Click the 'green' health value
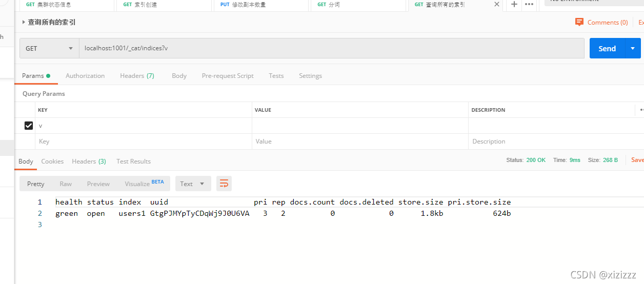Screen dimensions: 644x284 point(67,213)
